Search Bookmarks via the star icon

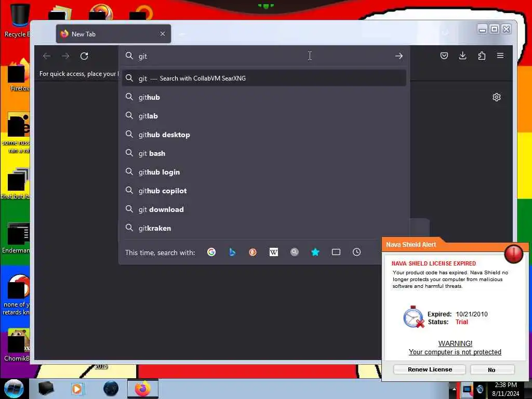click(x=315, y=252)
